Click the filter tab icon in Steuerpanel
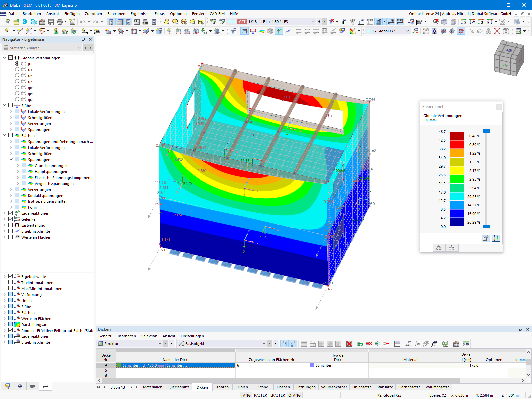Viewport: 532px width, 399px height. click(x=452, y=248)
